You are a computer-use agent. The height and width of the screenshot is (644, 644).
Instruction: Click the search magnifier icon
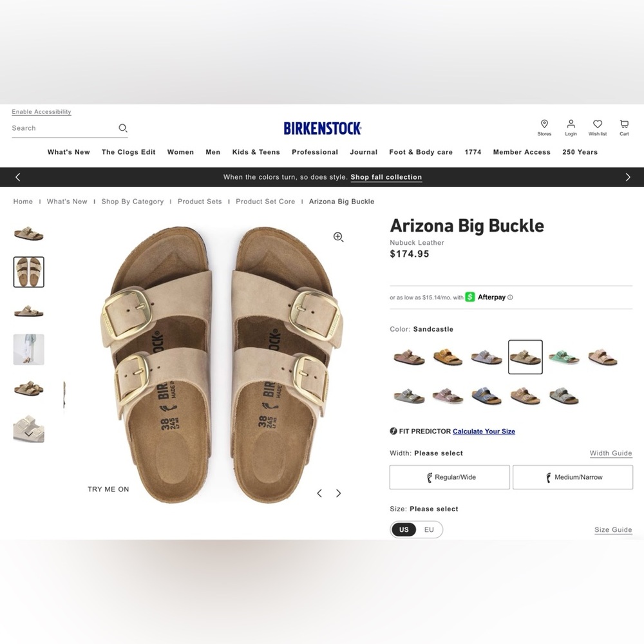[x=122, y=128]
